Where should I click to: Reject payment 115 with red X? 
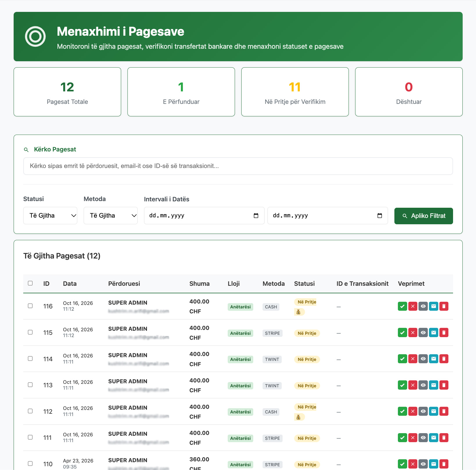(x=413, y=332)
